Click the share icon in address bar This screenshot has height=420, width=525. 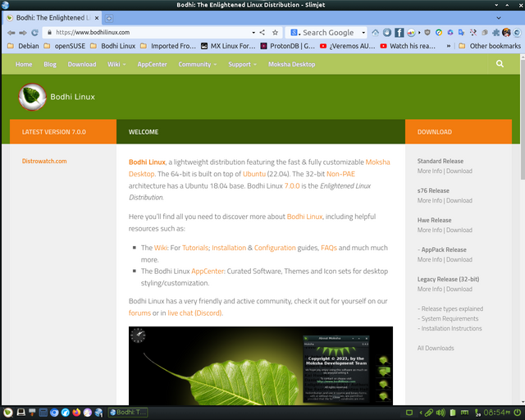pos(262,33)
